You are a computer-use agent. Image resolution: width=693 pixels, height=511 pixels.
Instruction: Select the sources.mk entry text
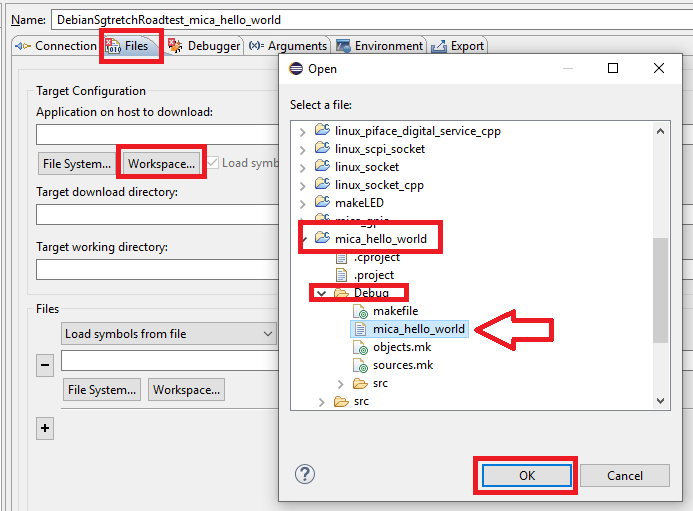[x=403, y=366]
